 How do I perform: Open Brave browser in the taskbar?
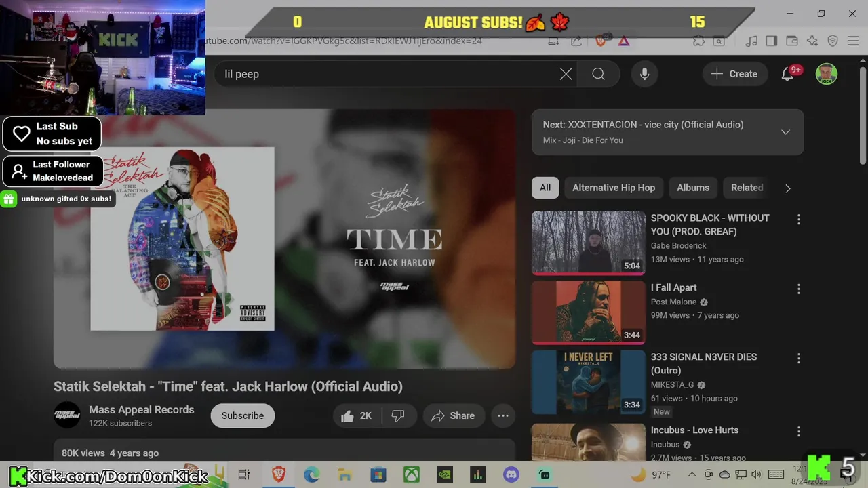(x=278, y=474)
